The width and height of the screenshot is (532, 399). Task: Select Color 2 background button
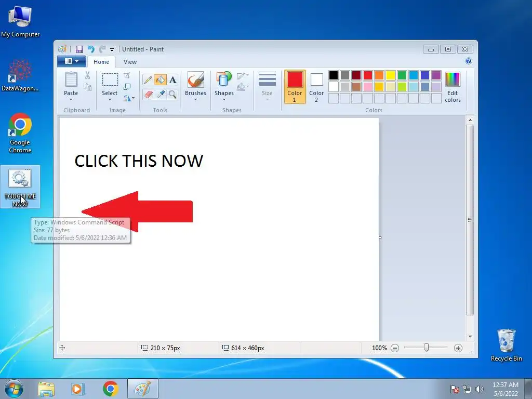(316, 87)
